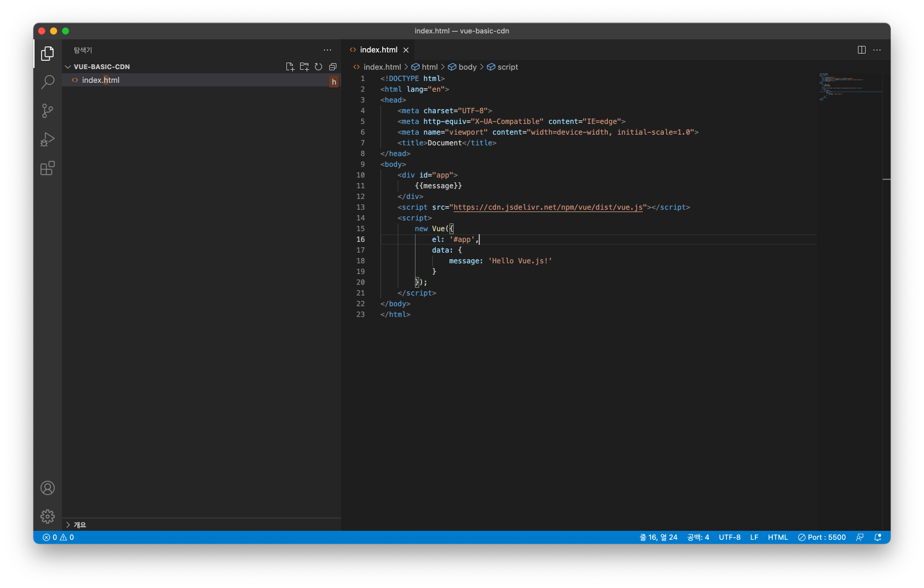
Task: Change end of line sequence LF
Action: click(x=754, y=537)
